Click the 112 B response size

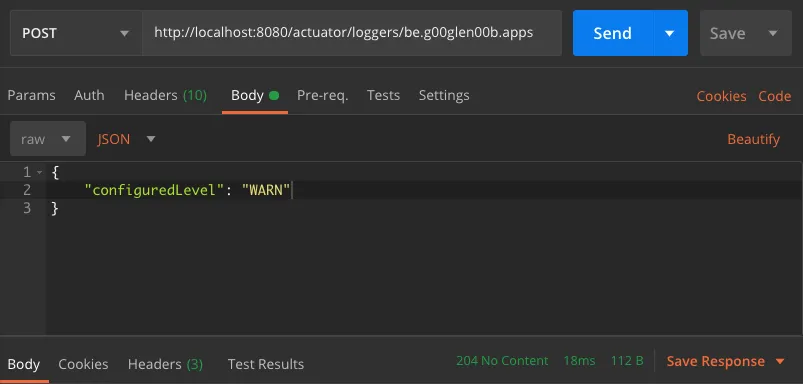coord(627,361)
